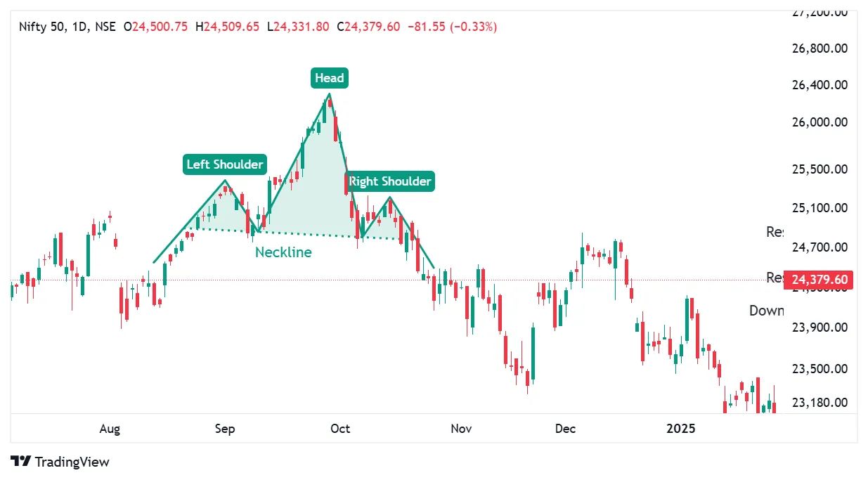Click the 25,500.00 price scale label

(x=820, y=169)
